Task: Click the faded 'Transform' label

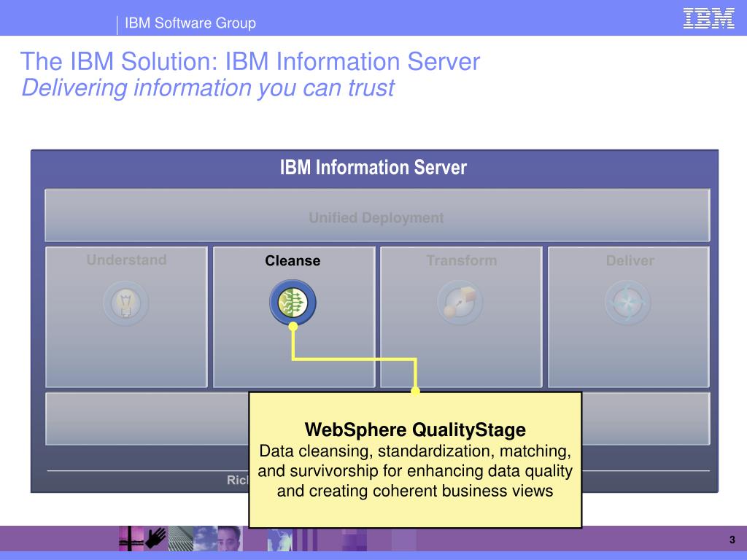Action: (462, 260)
